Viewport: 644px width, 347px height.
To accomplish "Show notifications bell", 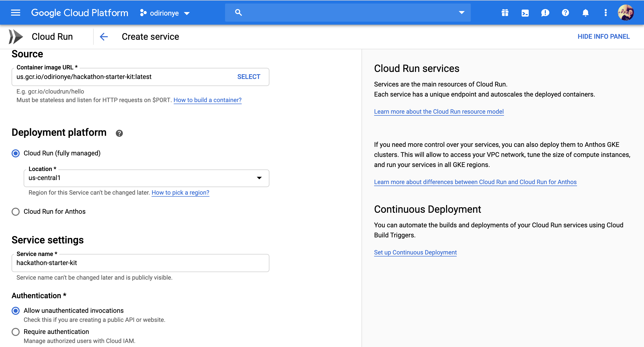I will coord(585,13).
